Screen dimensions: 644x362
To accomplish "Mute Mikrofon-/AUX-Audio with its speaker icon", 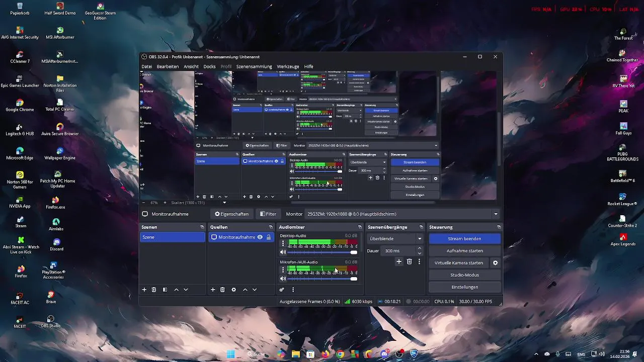I will pyautogui.click(x=283, y=279).
